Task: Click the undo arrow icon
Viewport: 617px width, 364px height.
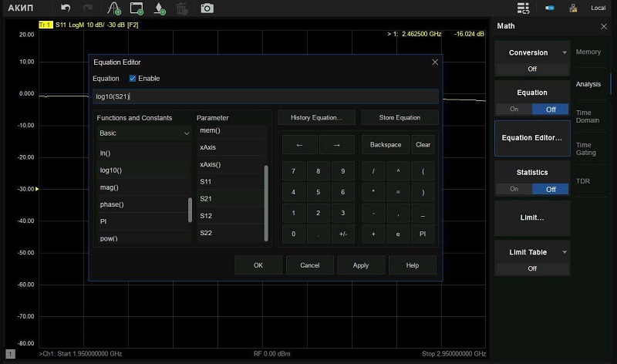Action: coord(66,8)
